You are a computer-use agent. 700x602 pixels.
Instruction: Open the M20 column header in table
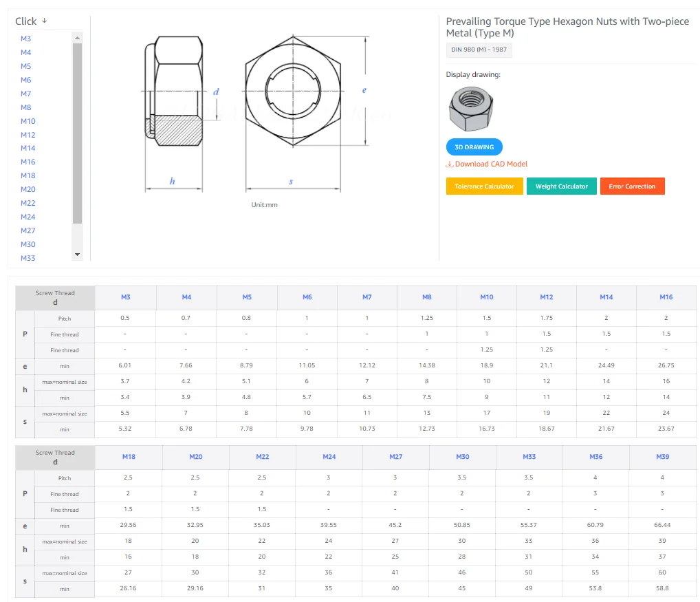(196, 457)
